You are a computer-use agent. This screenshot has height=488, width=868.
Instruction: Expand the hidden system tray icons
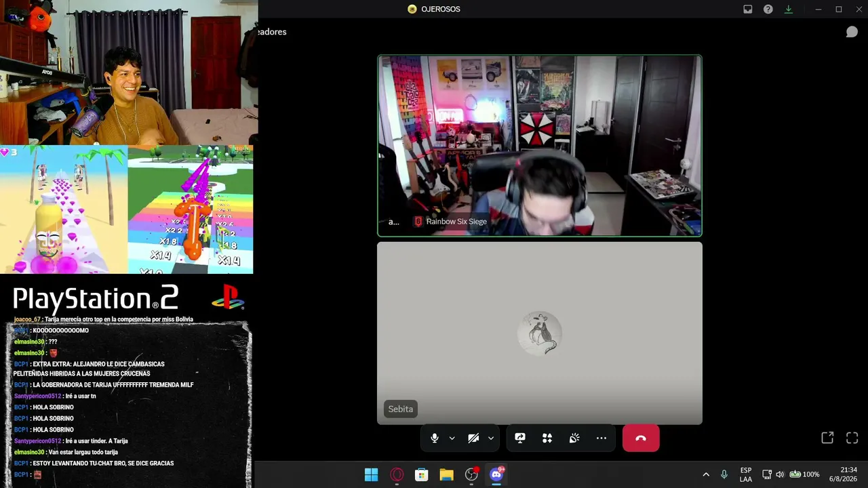[706, 474]
